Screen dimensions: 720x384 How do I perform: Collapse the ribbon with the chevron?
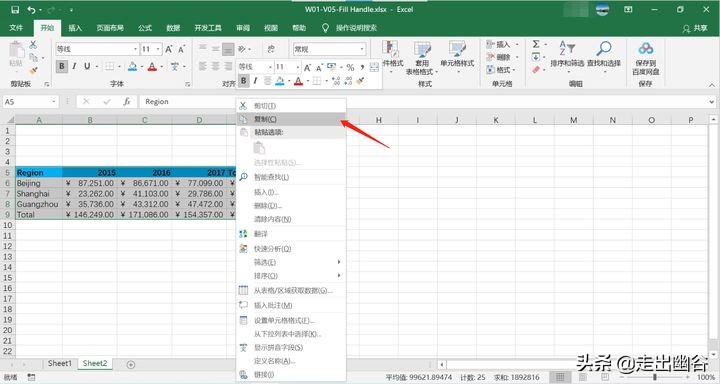(711, 85)
